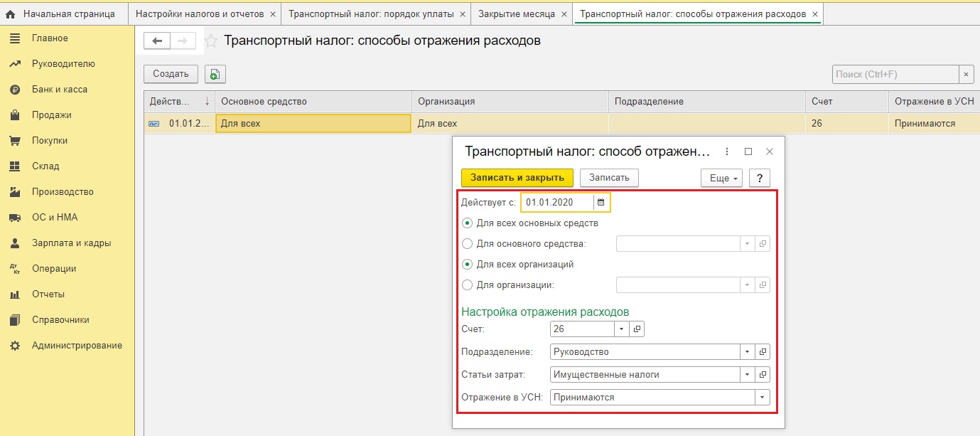Open the Счет field's linked item icon

coord(637,329)
